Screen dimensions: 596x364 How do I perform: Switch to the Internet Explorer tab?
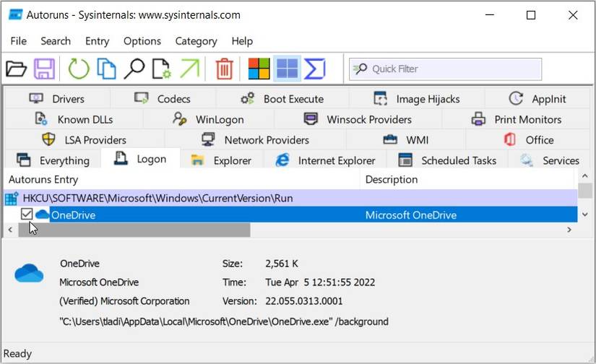click(x=325, y=160)
